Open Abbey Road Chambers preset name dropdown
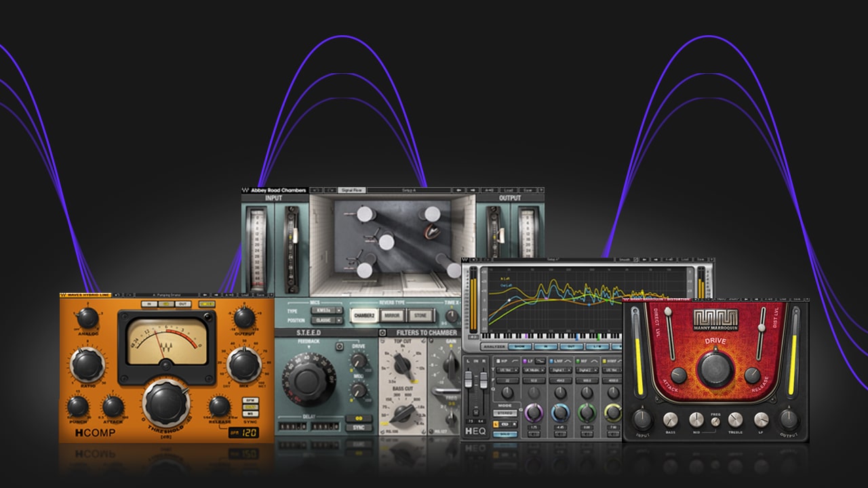 coord(409,190)
